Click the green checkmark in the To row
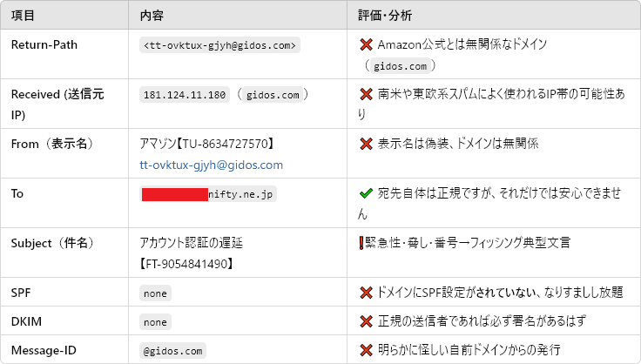The width and height of the screenshot is (641, 364). [366, 193]
